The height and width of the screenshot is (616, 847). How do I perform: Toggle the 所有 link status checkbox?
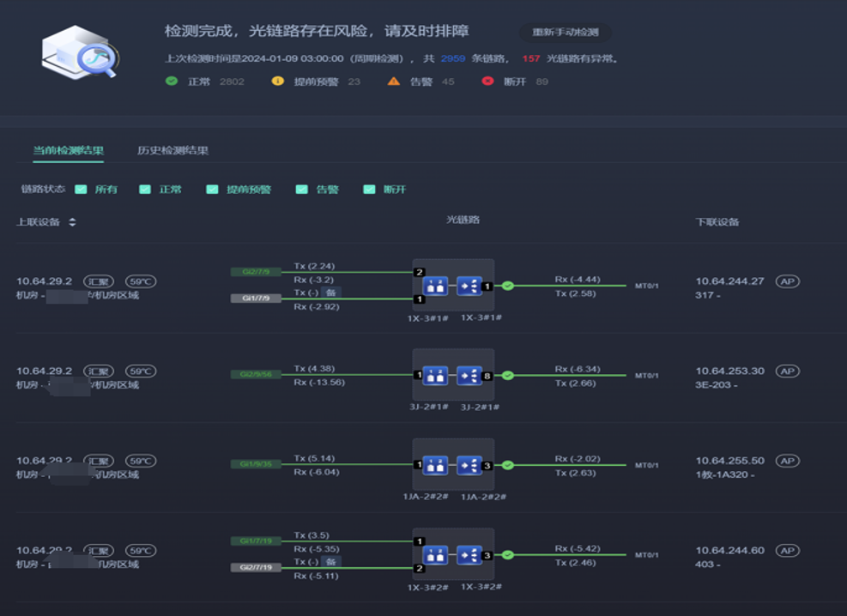(x=81, y=189)
